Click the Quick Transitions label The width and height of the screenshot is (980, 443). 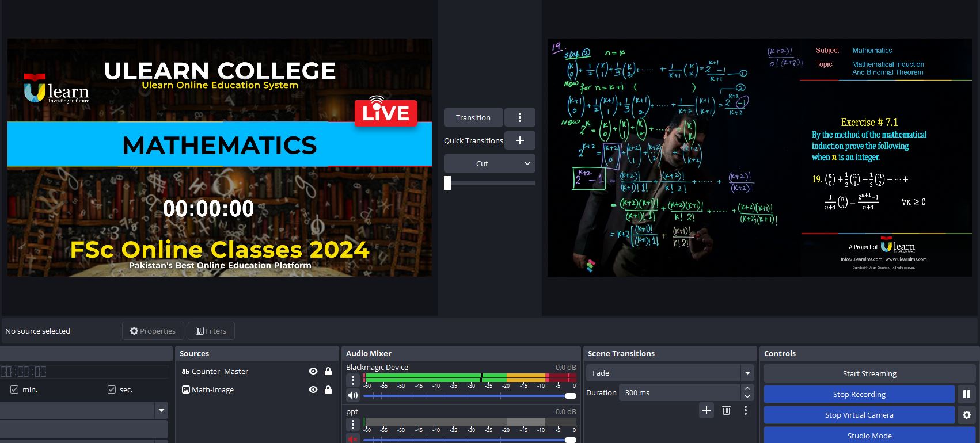473,140
